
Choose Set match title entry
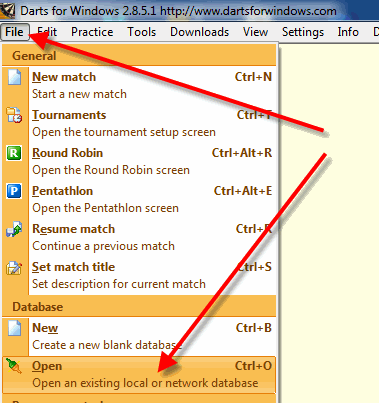tap(139, 275)
